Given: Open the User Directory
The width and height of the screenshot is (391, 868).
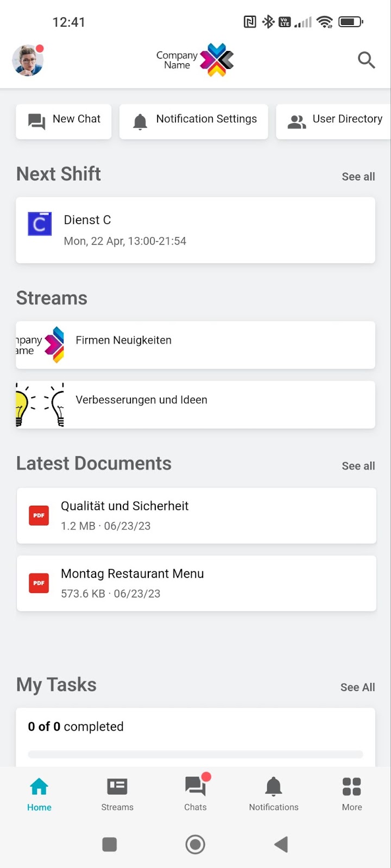Looking at the screenshot, I should [x=335, y=121].
